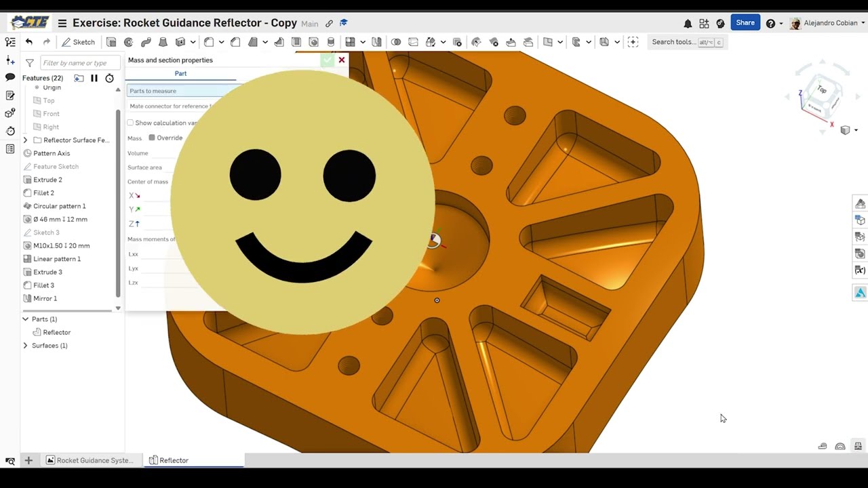The width and height of the screenshot is (868, 488).
Task: Select the Part tab in properties dialog
Action: [180, 73]
